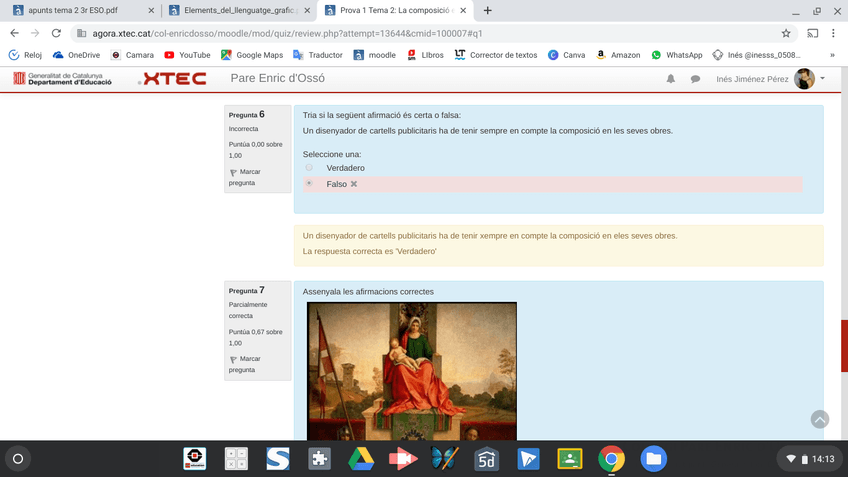Open the puzzle piece app in shelf
This screenshot has width=848, height=477.
click(x=319, y=459)
